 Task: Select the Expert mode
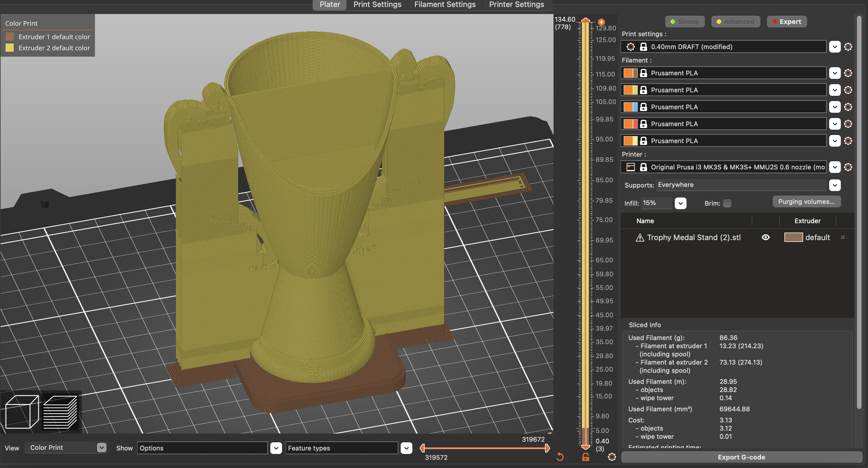tap(786, 22)
